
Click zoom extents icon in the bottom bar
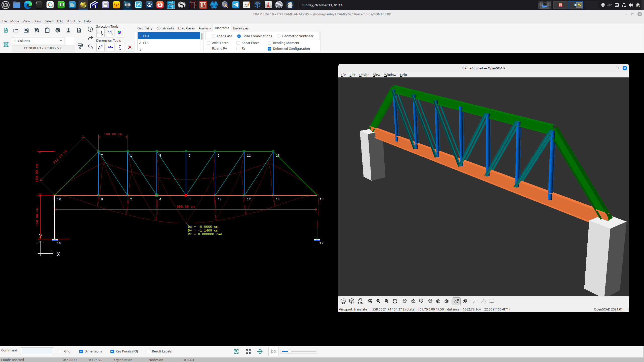coord(248,351)
